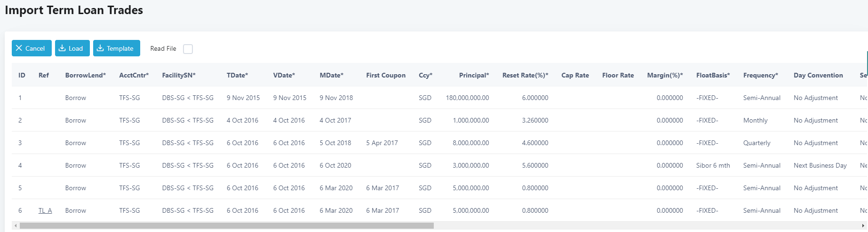Click the MDate* column header
This screenshot has width=868, height=232.
pos(331,75)
